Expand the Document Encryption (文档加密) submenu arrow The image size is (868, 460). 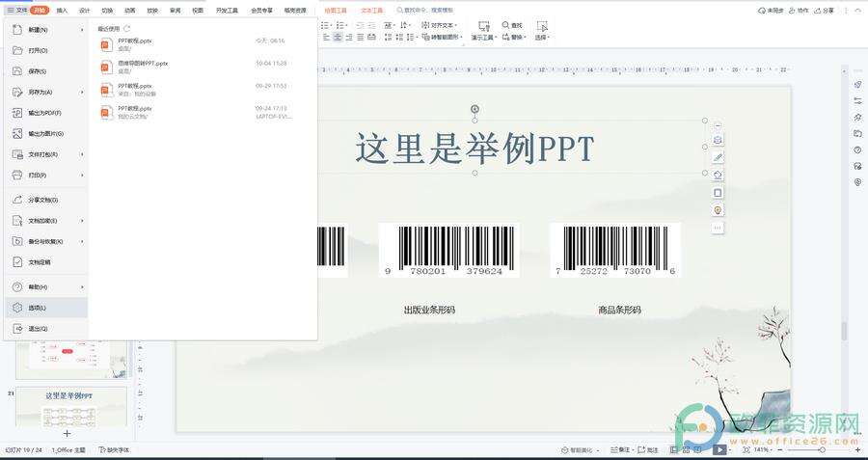(x=82, y=220)
